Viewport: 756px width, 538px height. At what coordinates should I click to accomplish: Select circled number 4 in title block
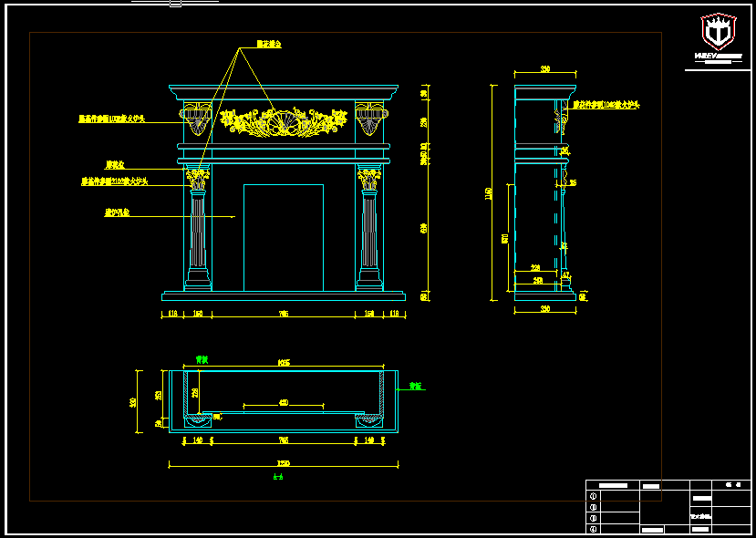pyautogui.click(x=594, y=528)
